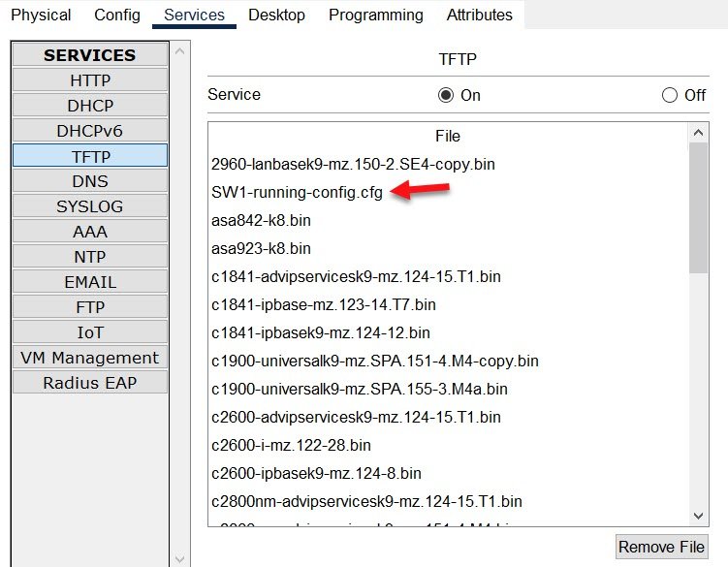Open the SYSLOG service
The image size is (728, 567).
90,206
